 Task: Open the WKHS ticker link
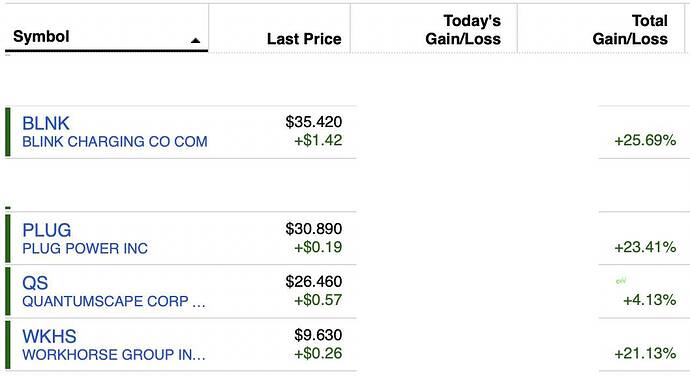(49, 336)
